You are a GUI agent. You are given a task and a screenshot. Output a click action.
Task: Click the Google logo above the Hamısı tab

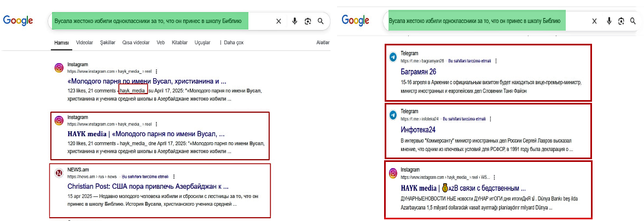coord(18,21)
